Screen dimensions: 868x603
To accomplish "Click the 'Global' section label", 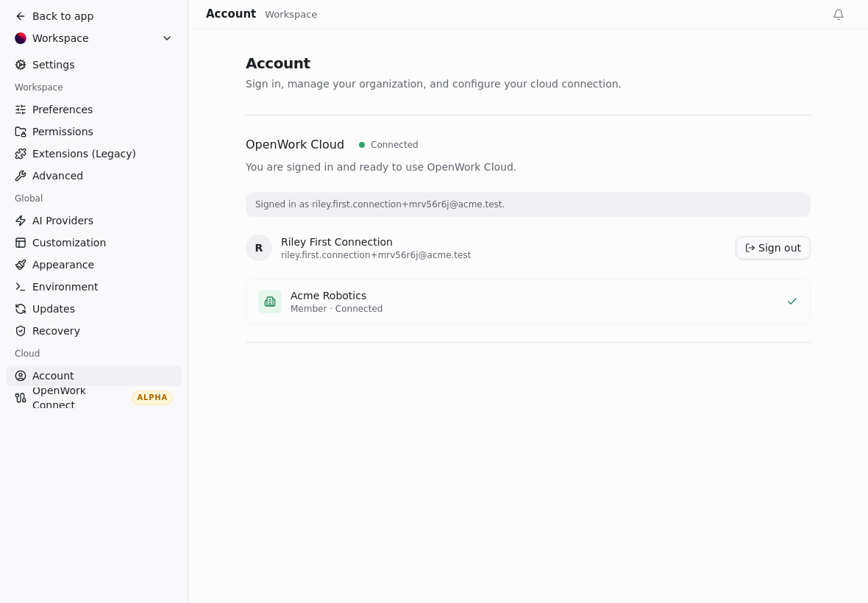I will 29,199.
